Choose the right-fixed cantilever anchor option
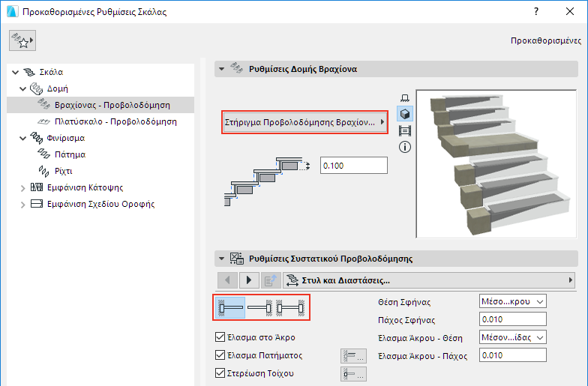The width and height of the screenshot is (588, 386). (259, 307)
